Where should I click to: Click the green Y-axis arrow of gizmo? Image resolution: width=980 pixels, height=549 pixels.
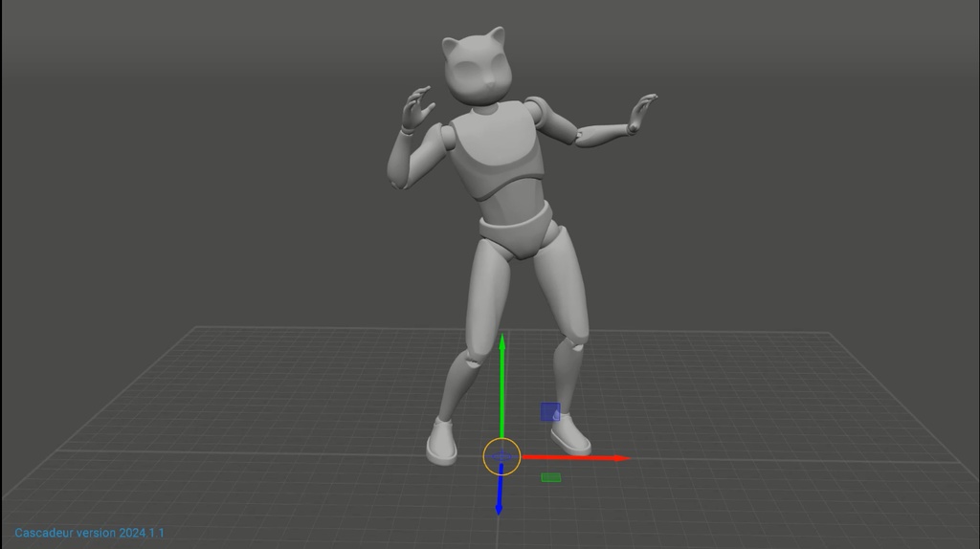pos(501,386)
